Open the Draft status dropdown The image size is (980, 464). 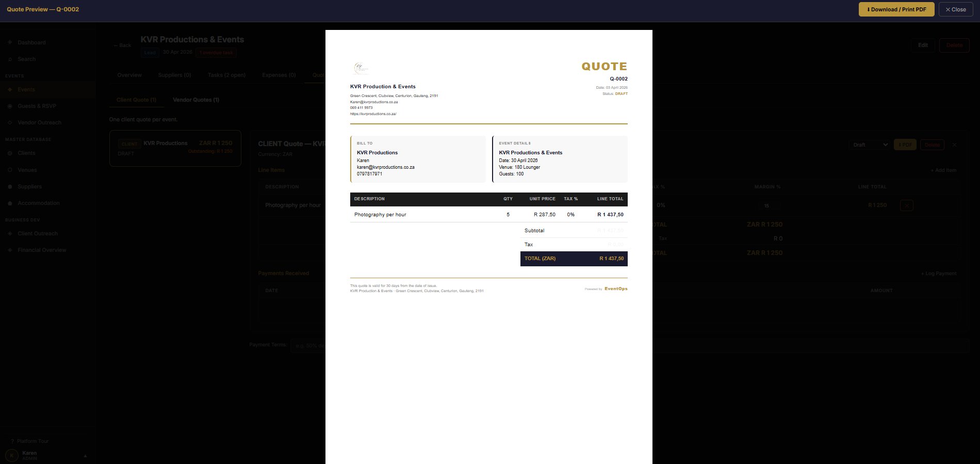[x=870, y=145]
